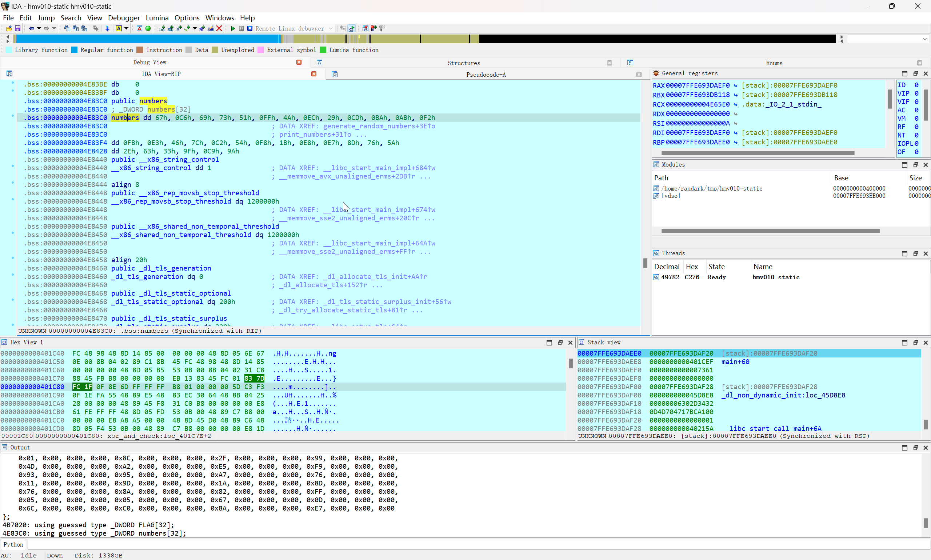Click the IDA View vertical scrollbar thumb
The height and width of the screenshot is (560, 931).
coord(645,263)
